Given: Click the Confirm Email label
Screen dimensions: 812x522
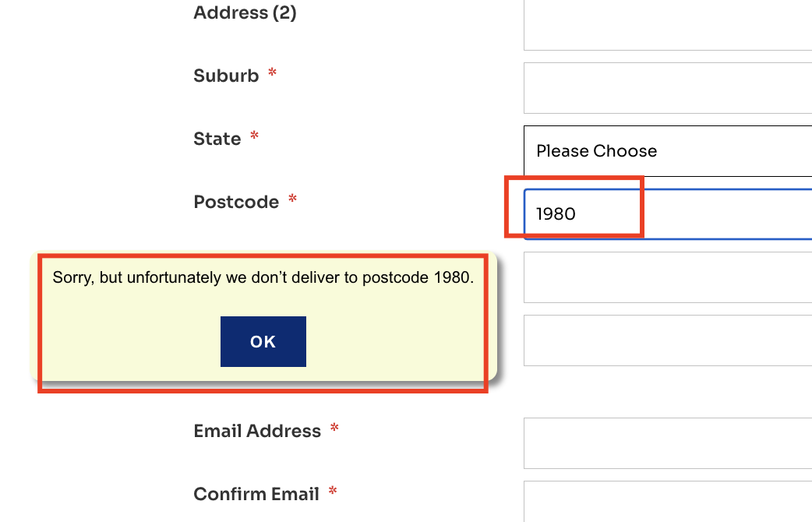Looking at the screenshot, I should point(256,494).
